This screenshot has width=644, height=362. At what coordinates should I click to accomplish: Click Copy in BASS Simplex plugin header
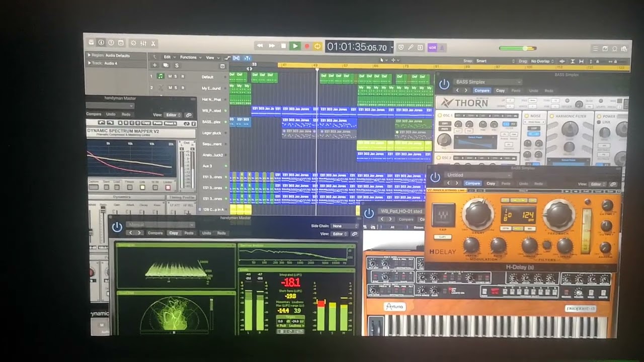[x=500, y=90]
